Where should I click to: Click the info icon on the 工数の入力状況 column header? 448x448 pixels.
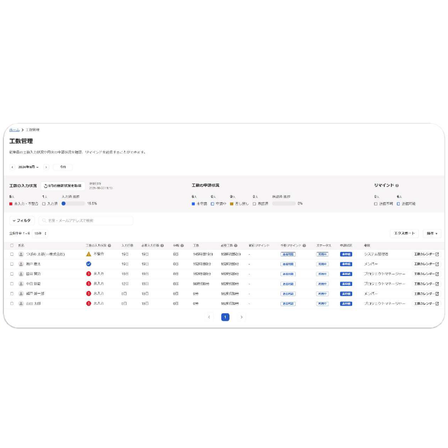109,246
